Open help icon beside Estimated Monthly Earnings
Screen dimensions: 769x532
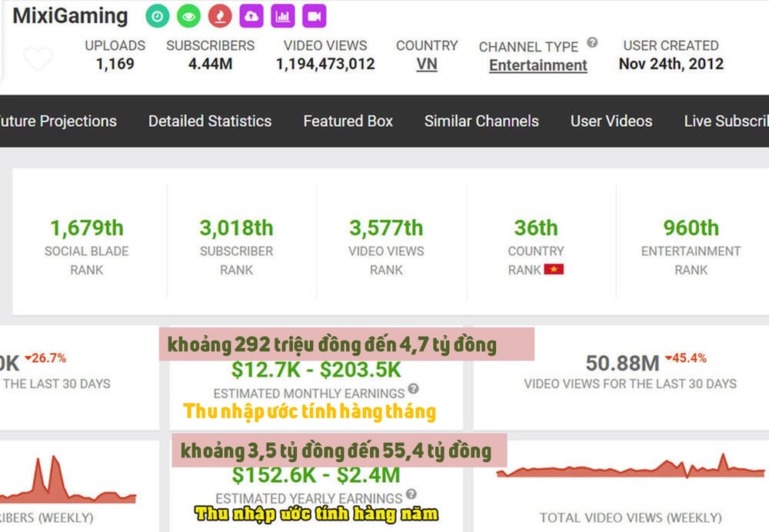[x=414, y=388]
